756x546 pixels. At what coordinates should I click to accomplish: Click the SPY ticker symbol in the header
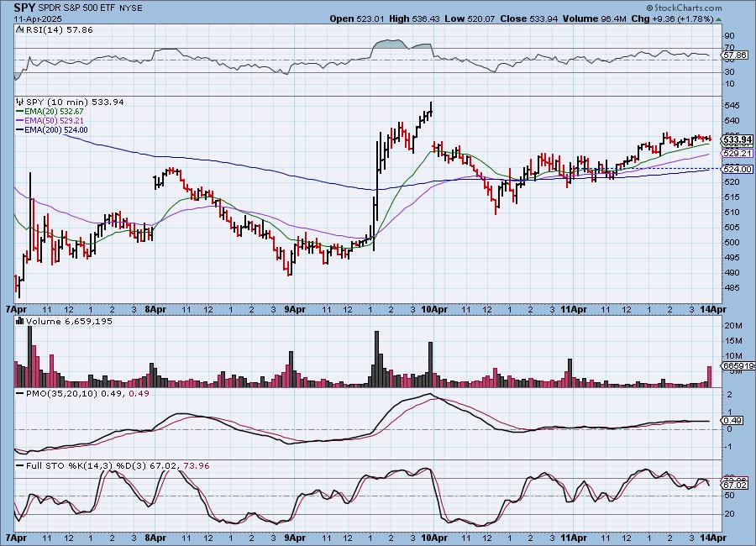click(x=24, y=8)
